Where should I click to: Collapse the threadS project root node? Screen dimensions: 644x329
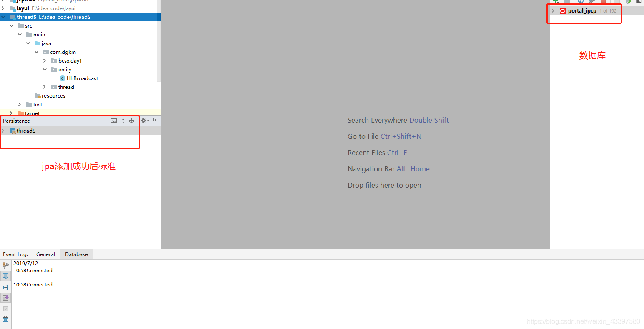pos(3,17)
